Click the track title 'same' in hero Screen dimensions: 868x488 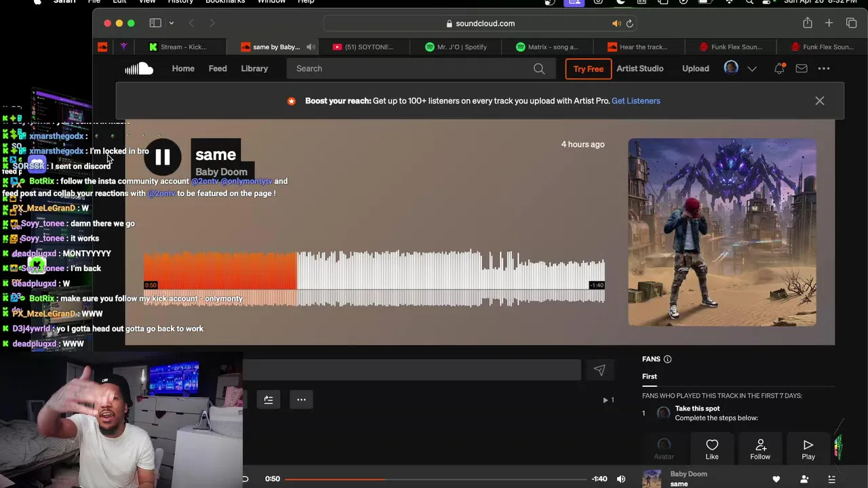tap(216, 155)
